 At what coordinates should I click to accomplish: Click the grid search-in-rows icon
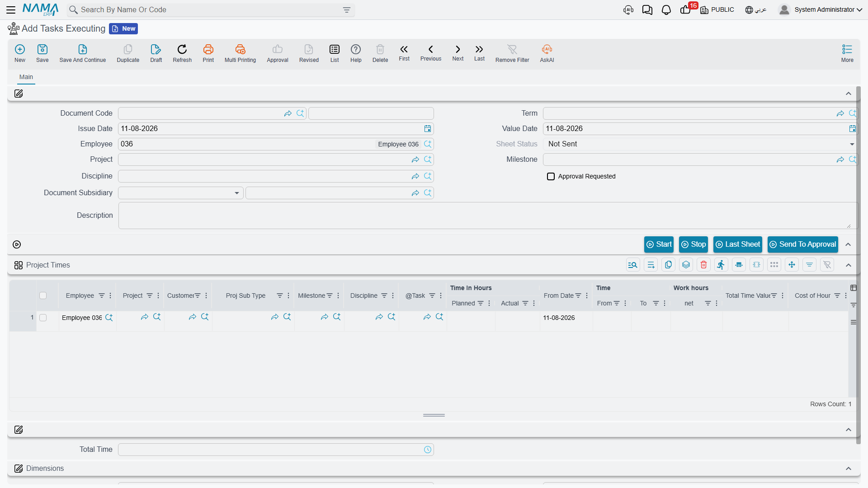633,265
